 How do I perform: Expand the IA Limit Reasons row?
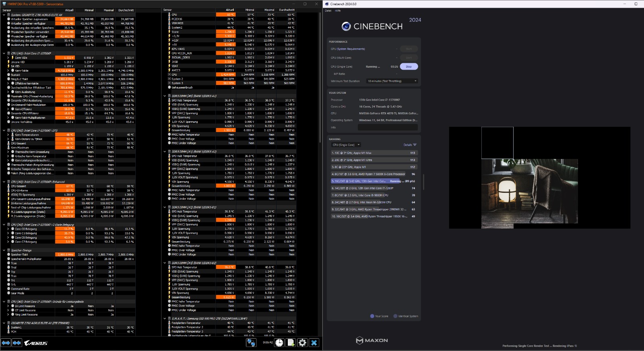tap(8, 306)
